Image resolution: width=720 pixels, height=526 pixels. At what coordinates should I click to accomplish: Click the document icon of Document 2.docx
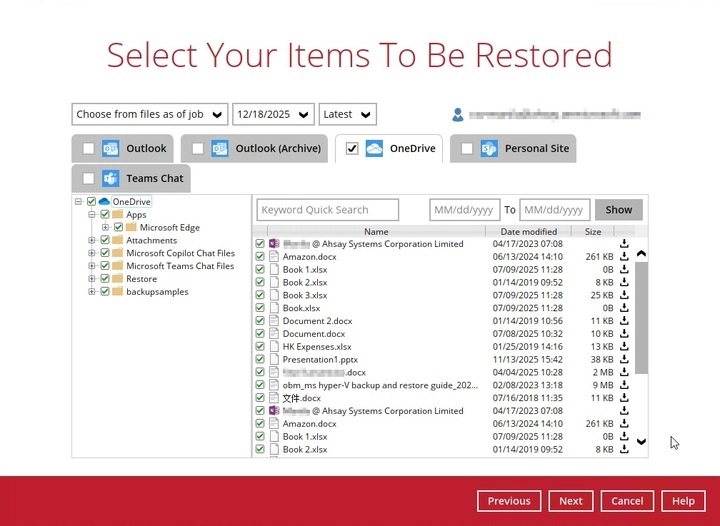click(x=274, y=321)
